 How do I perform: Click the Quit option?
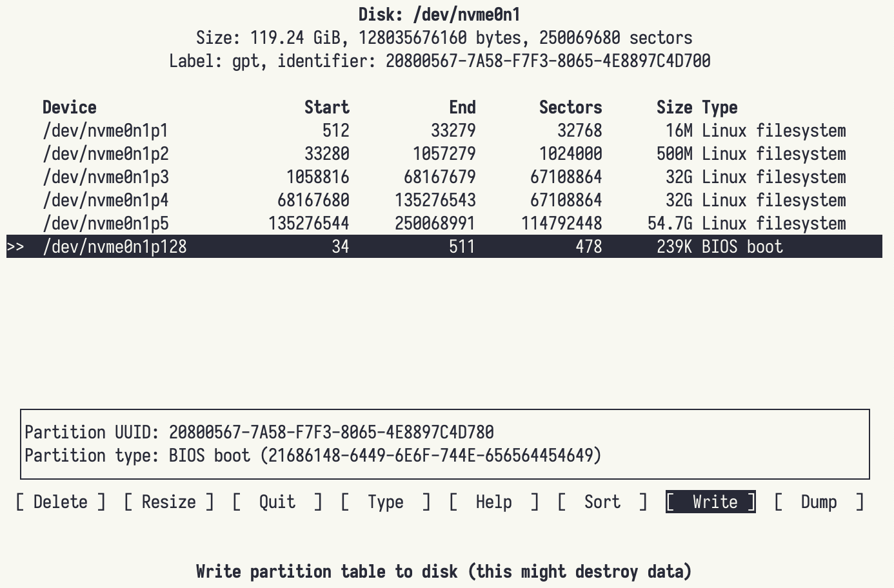click(277, 502)
